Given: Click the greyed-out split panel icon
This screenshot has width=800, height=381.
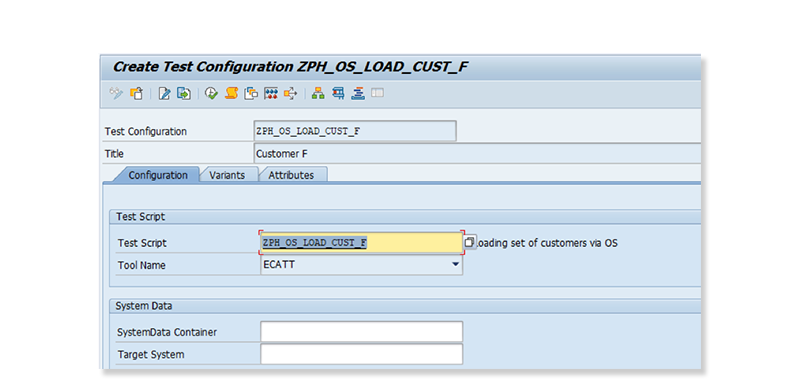Looking at the screenshot, I should coord(377,93).
